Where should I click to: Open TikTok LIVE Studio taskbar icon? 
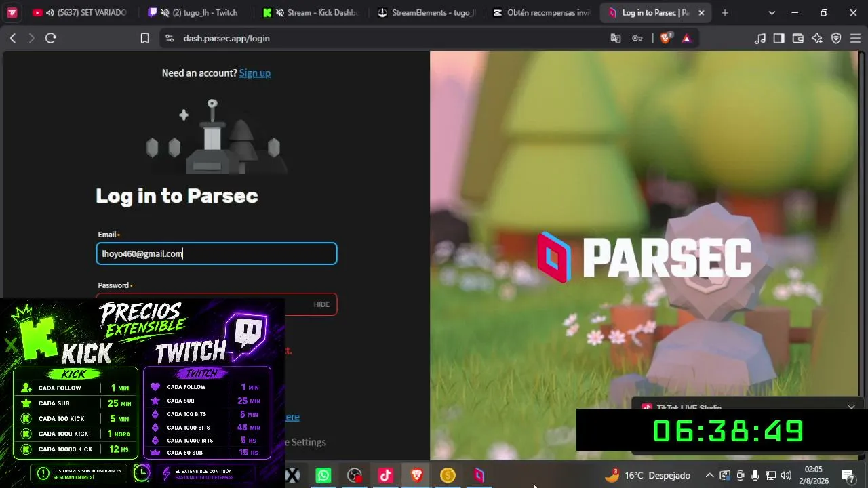385,475
